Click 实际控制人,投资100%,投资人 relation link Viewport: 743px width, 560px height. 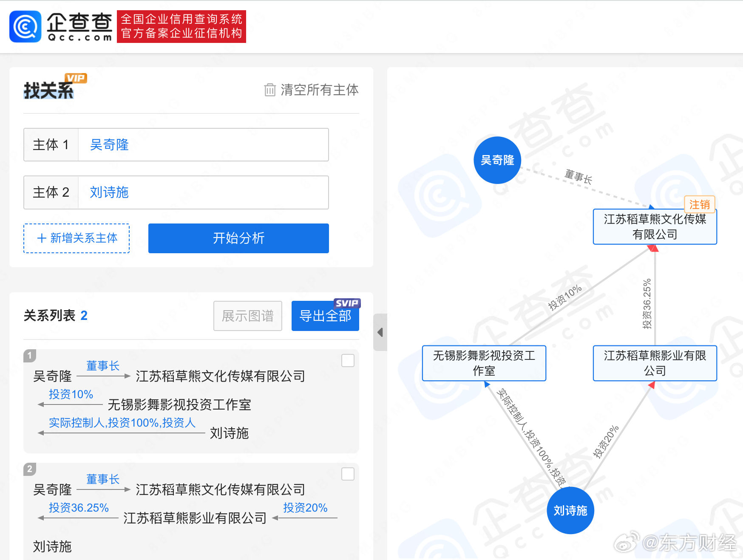click(122, 423)
